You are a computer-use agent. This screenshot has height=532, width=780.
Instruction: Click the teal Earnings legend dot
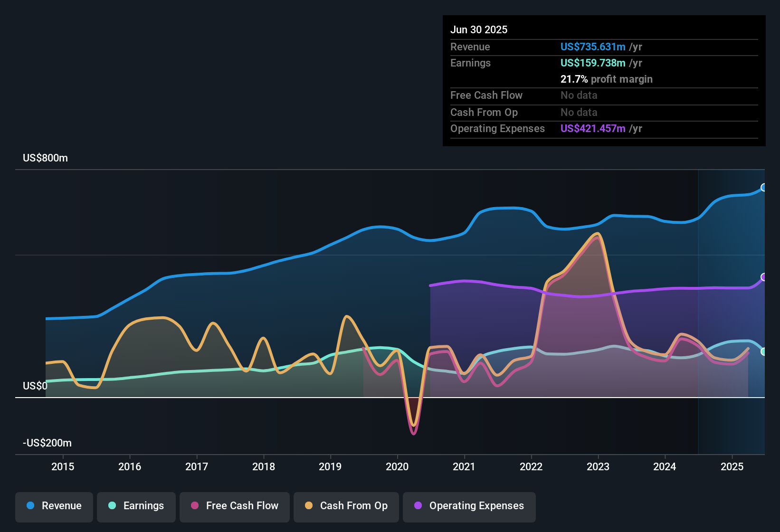pyautogui.click(x=112, y=505)
